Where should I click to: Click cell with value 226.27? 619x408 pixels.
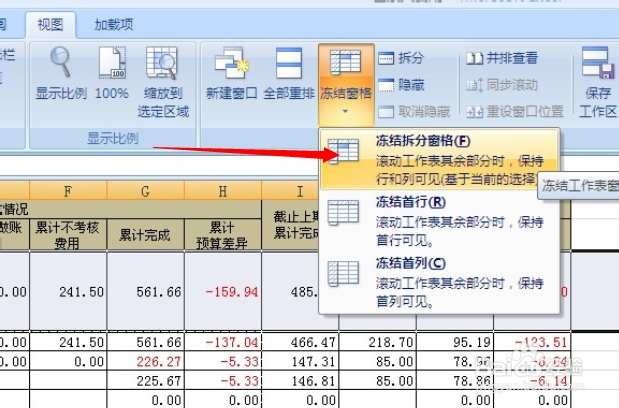click(145, 361)
